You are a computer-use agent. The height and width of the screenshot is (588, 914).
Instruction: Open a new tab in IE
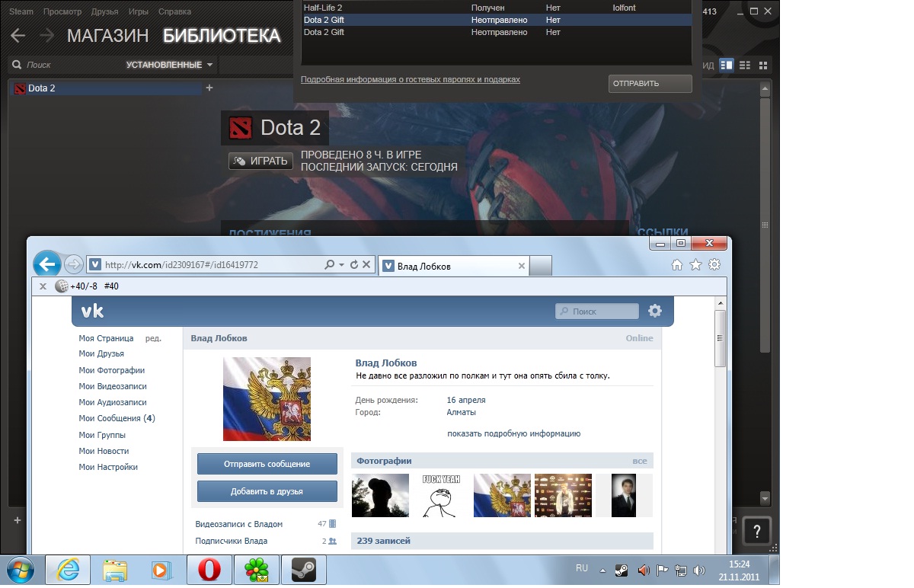540,266
